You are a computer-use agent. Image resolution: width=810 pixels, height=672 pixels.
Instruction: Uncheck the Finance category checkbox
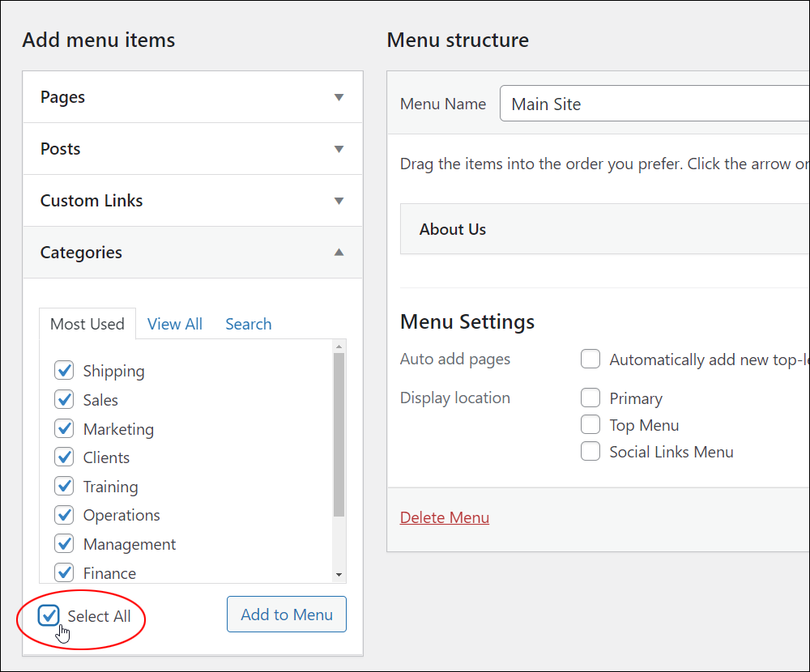click(64, 572)
